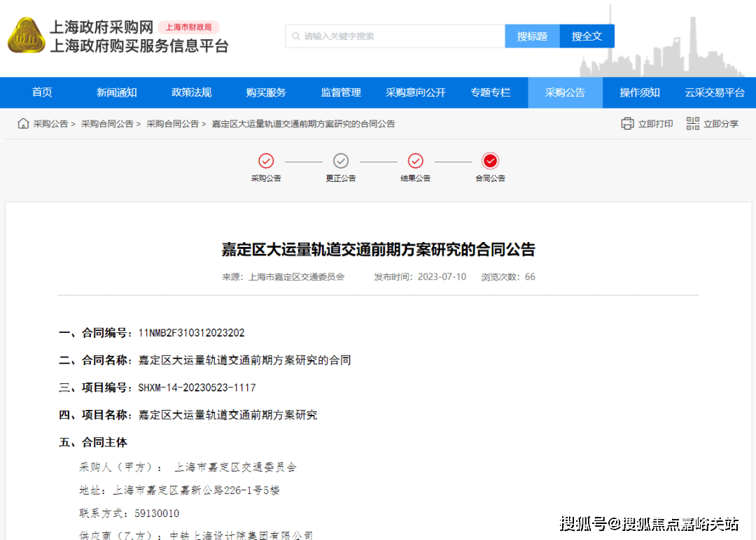Click the printer icon for 立即打印
The height and width of the screenshot is (540, 756).
click(x=627, y=124)
